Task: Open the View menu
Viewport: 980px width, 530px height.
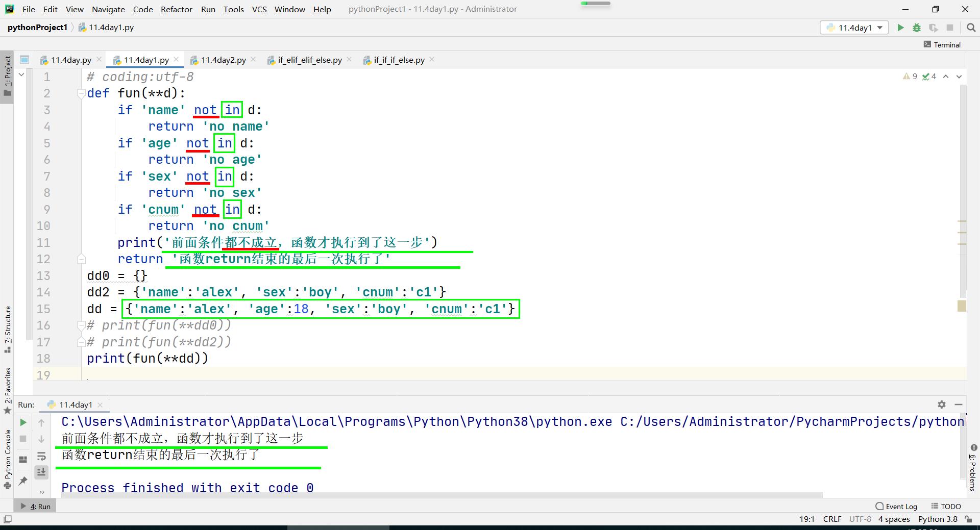Action: click(75, 9)
